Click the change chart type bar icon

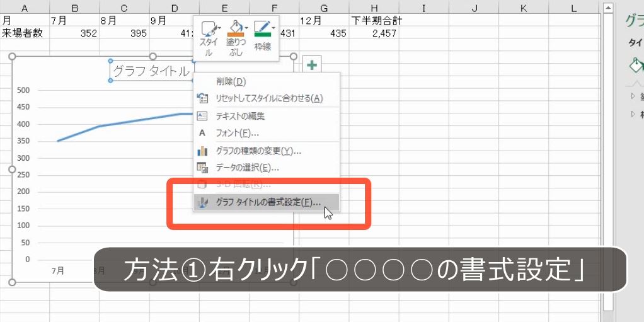(202, 151)
